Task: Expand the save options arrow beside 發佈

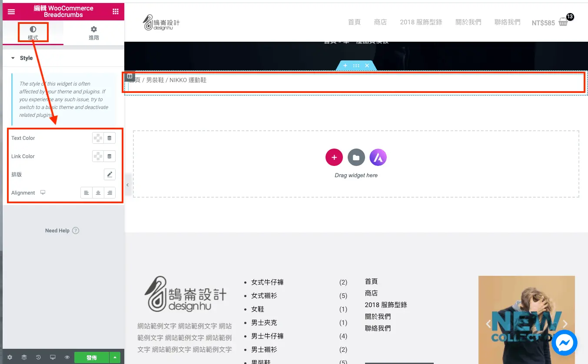Action: point(115,357)
